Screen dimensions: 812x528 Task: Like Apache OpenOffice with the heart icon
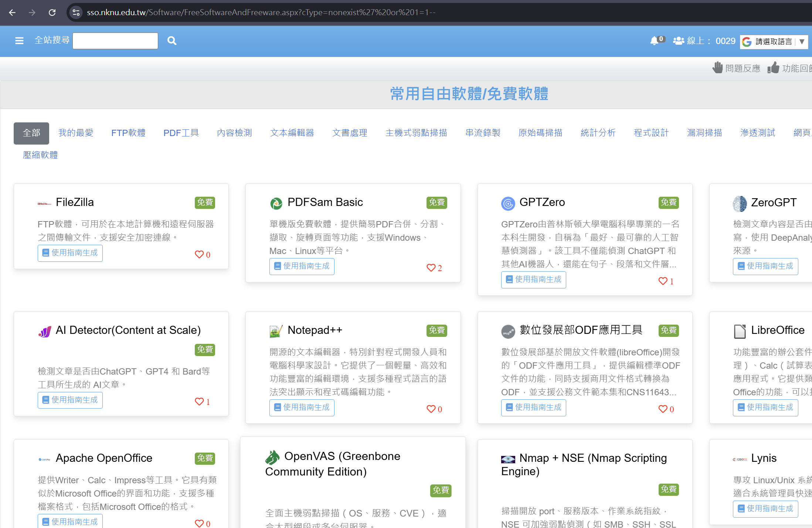coord(199,523)
